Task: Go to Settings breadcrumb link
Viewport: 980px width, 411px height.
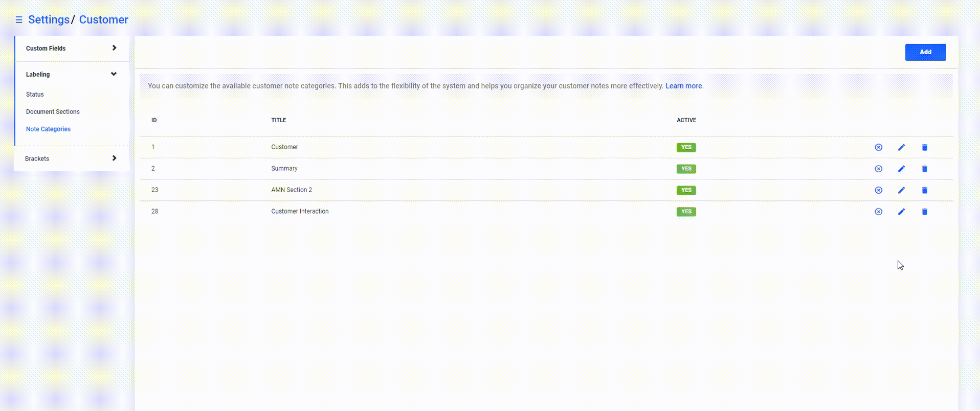Action: pos(49,19)
